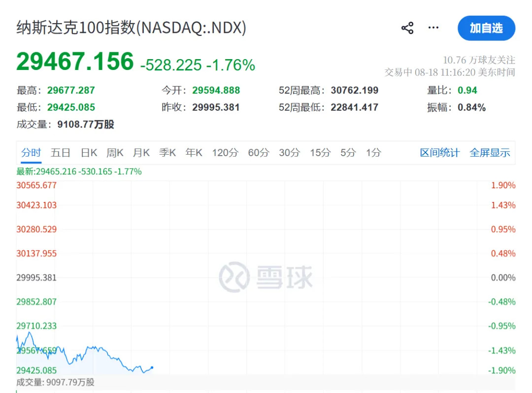
Task: Open the 周K chart tab
Action: pos(115,153)
